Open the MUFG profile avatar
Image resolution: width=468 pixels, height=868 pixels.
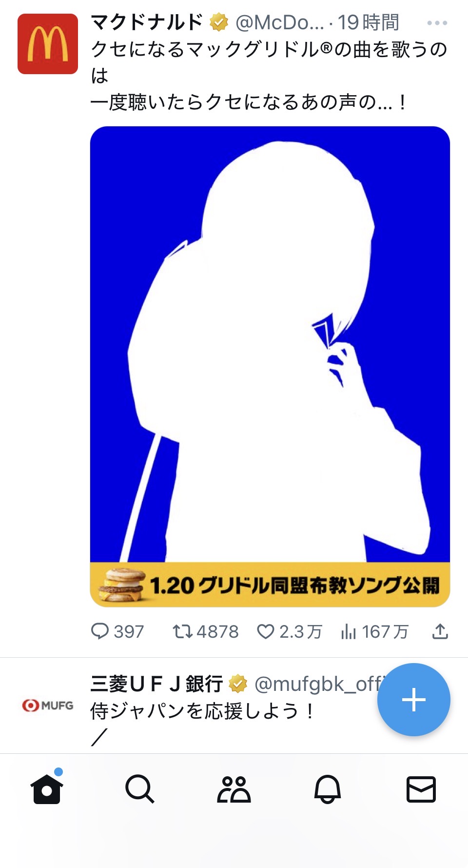coord(48,705)
